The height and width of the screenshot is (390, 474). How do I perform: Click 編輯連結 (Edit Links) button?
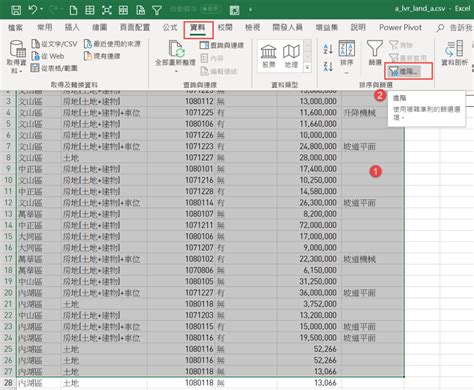pyautogui.click(x=219, y=71)
